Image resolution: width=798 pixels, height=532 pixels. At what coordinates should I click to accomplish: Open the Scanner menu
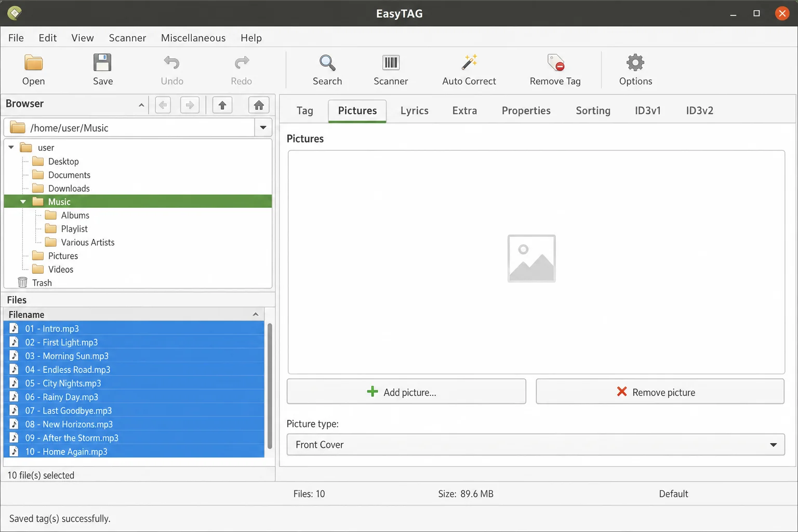click(x=127, y=38)
